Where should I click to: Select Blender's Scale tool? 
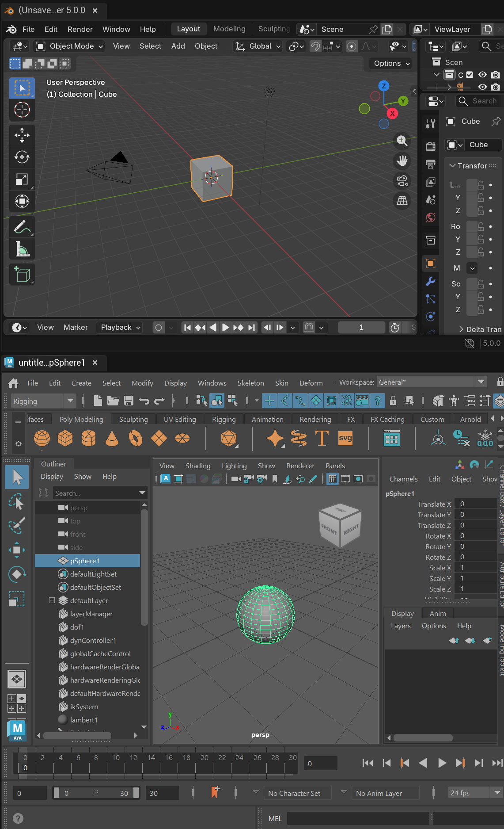(22, 179)
